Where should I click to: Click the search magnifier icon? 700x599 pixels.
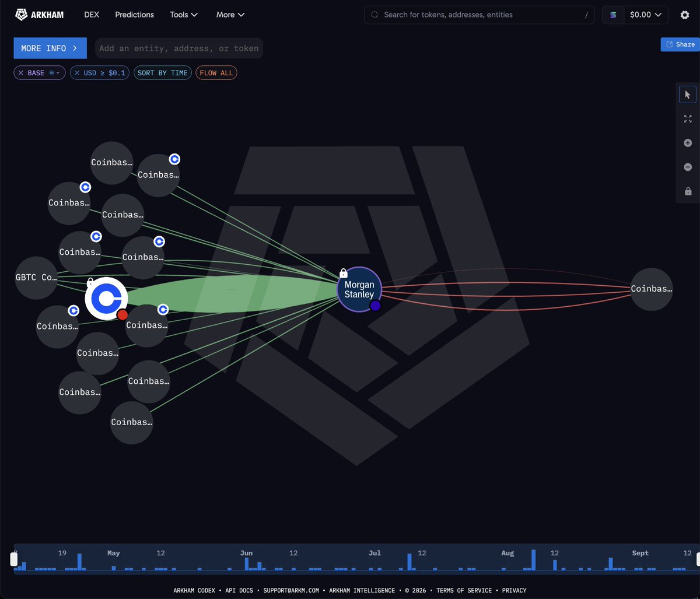point(374,15)
